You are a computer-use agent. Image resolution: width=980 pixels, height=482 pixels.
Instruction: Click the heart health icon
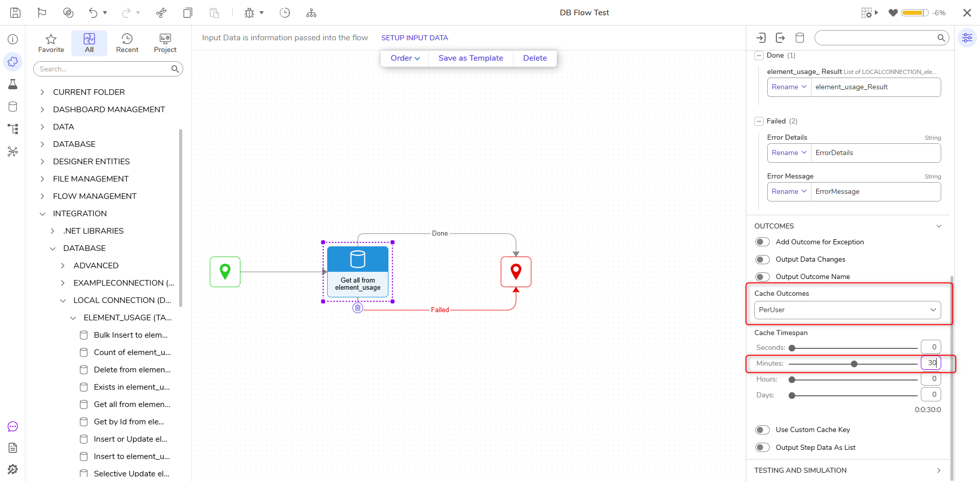click(x=893, y=13)
